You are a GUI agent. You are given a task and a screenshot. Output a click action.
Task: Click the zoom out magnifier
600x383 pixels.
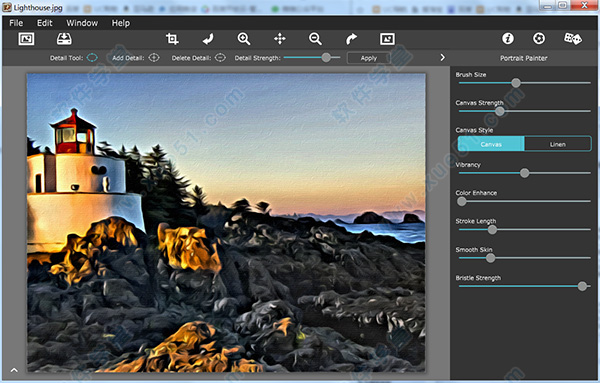click(315, 39)
